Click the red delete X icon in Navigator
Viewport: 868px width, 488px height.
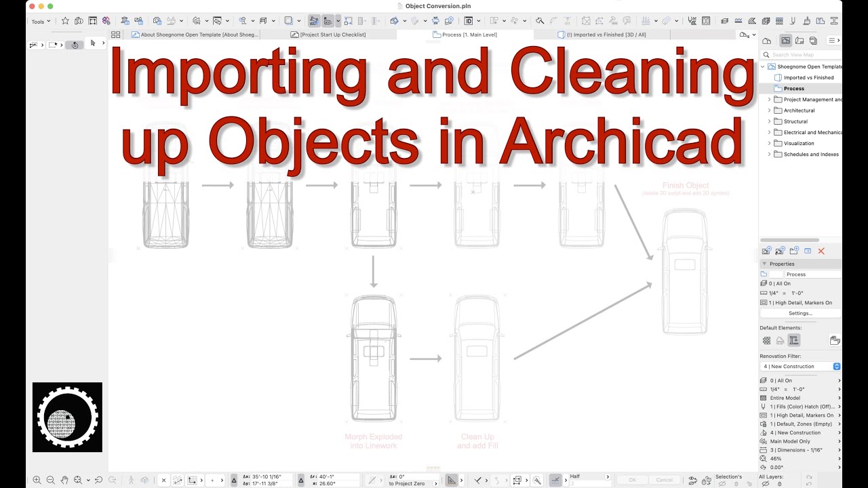coord(821,251)
